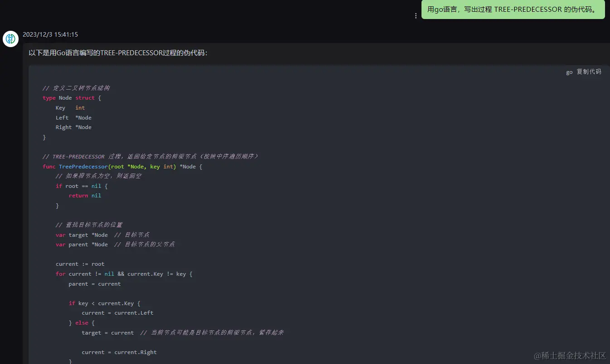Image resolution: width=610 pixels, height=364 pixels.
Task: Click the line current = current.Left
Action: point(117,313)
